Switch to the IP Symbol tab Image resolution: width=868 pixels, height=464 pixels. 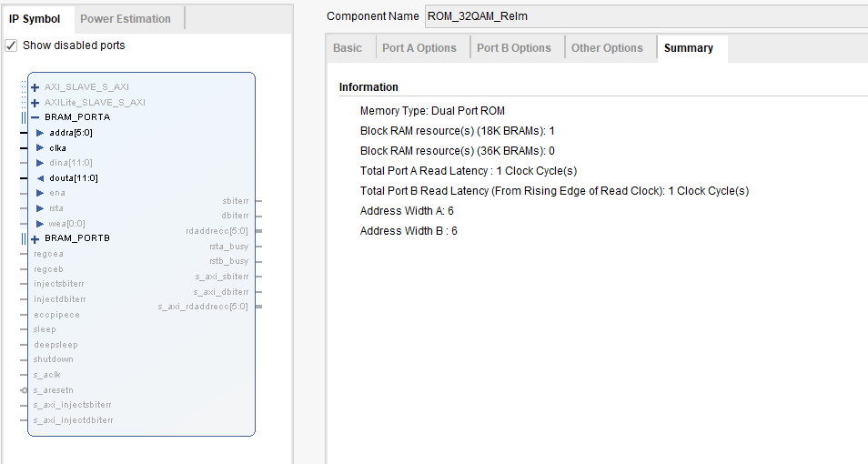[x=35, y=19]
